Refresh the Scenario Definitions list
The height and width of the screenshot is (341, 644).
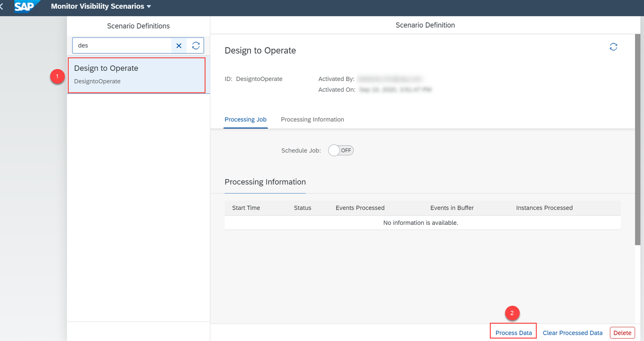click(x=195, y=46)
